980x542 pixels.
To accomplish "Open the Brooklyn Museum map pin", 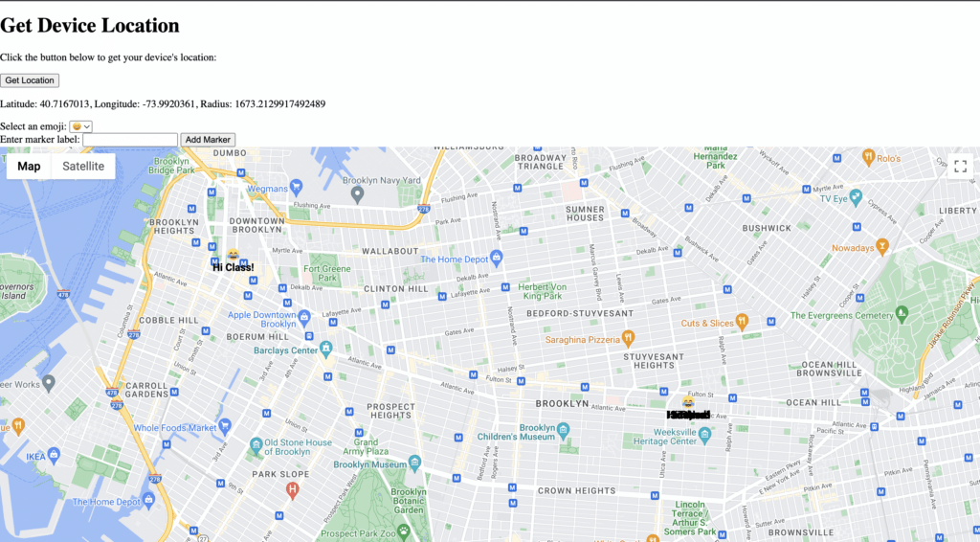I will click(413, 462).
